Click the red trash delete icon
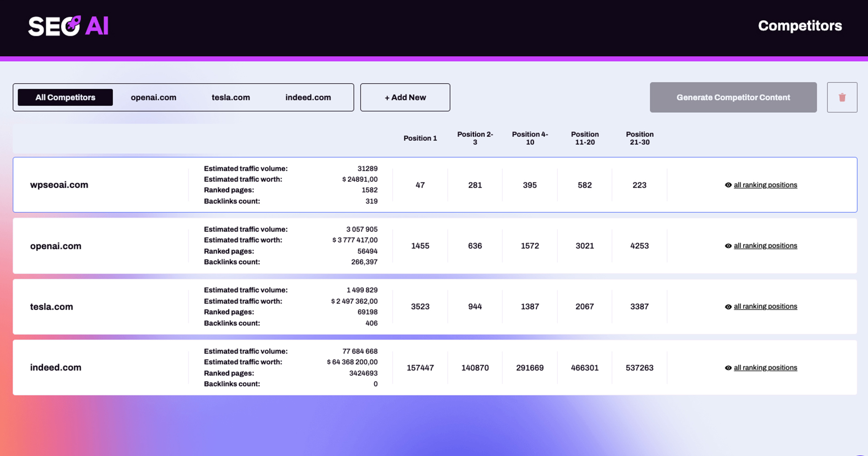Screen dimensions: 868x456 coord(842,98)
